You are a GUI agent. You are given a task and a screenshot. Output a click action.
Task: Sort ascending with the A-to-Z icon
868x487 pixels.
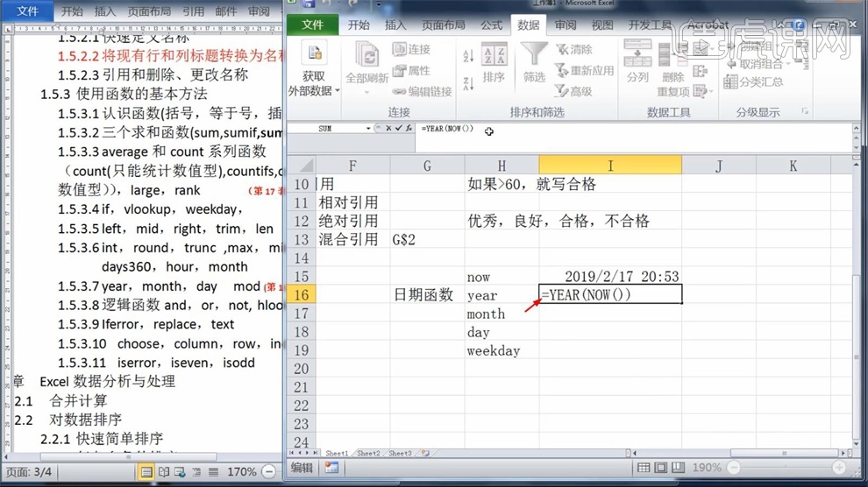[x=468, y=54]
